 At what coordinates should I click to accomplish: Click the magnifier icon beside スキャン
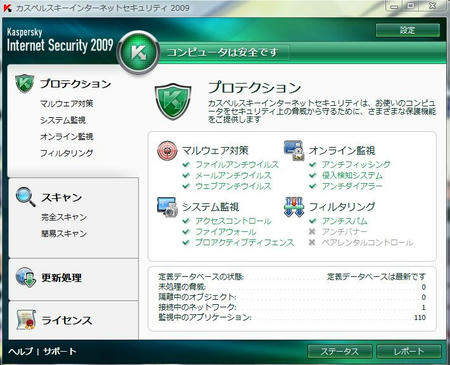25,197
